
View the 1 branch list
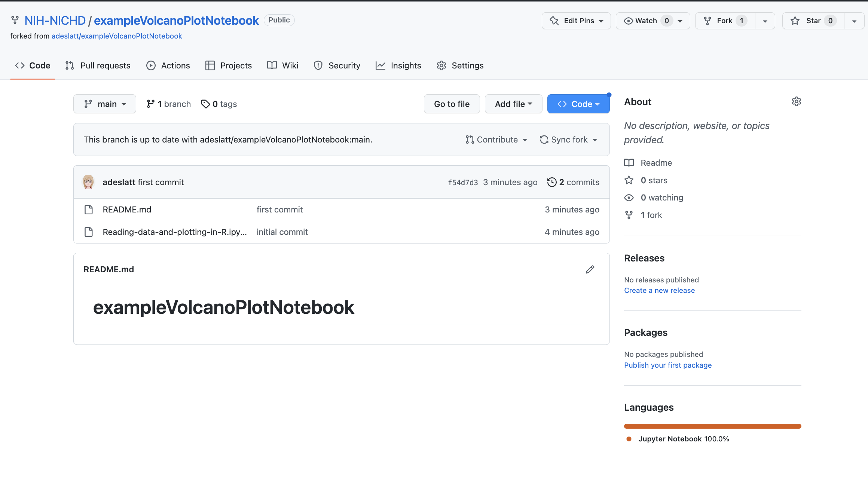tap(168, 104)
